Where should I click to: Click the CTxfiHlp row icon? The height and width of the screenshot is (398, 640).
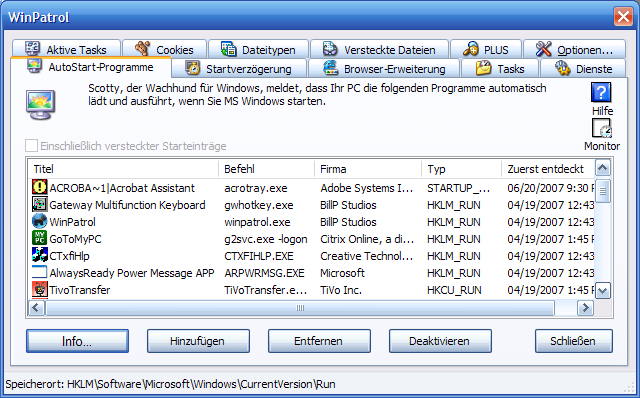(x=40, y=255)
